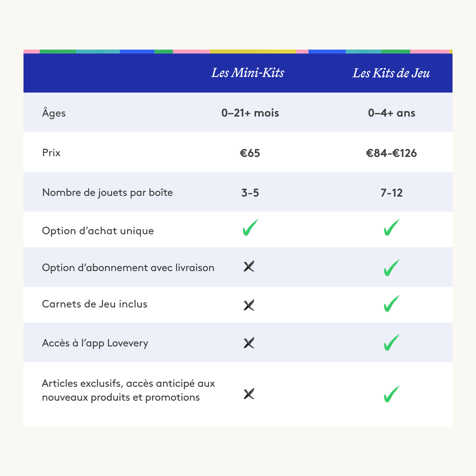This screenshot has width=476, height=476.
Task: Click the €65 Mini-Kits price
Action: click(x=250, y=153)
